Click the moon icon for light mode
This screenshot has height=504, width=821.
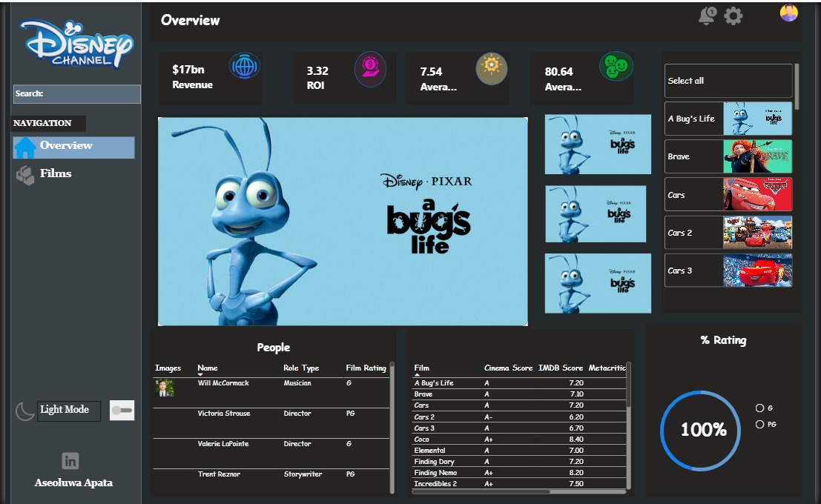pos(24,411)
